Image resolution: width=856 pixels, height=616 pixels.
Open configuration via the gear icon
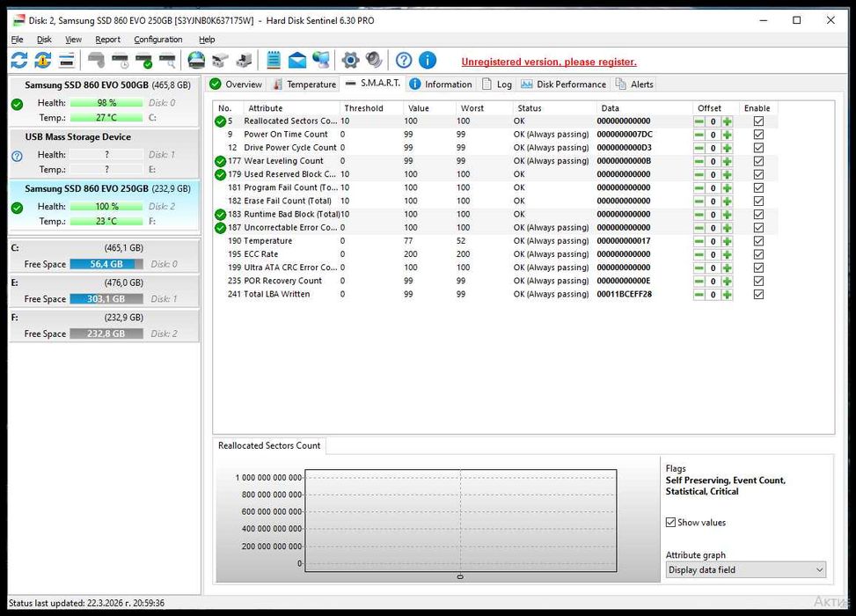click(x=350, y=60)
